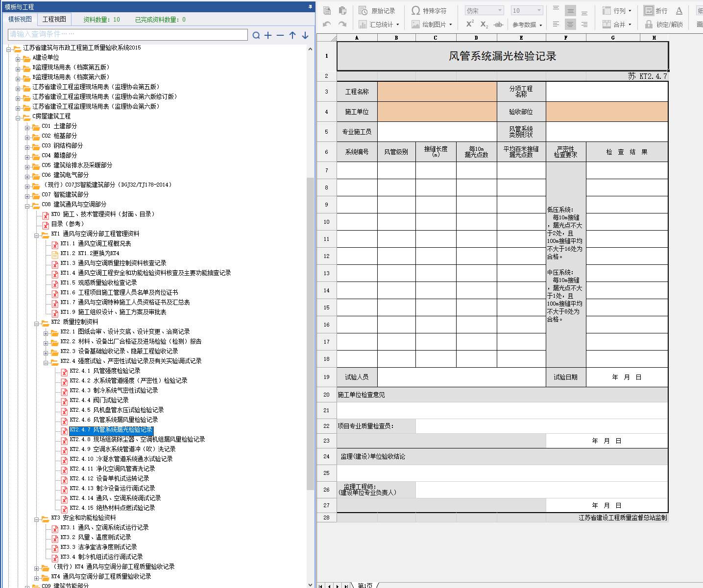Collapse KT3 安全和功能检验资料 node
Screen dimensions: 703x588
click(x=37, y=519)
